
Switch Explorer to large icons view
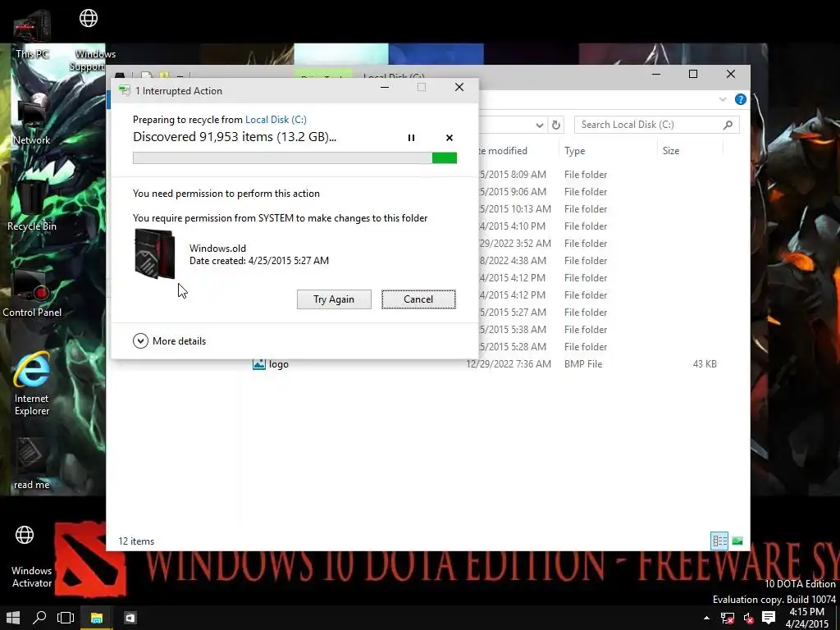point(737,541)
